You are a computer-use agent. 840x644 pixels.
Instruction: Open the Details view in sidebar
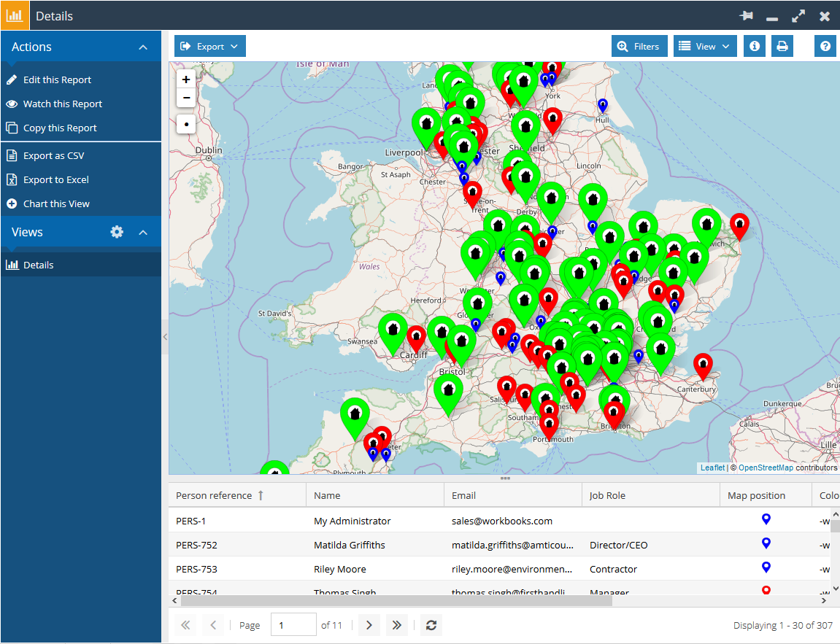click(80, 265)
